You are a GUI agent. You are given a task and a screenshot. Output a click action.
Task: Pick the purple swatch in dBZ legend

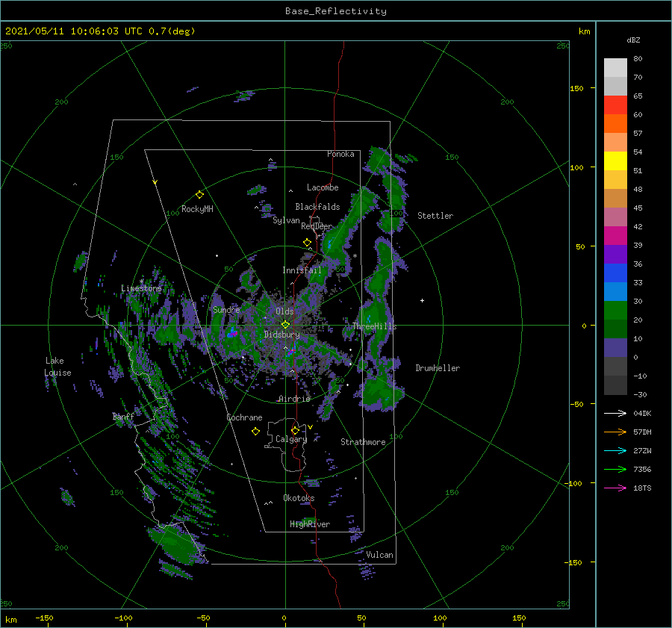(615, 255)
